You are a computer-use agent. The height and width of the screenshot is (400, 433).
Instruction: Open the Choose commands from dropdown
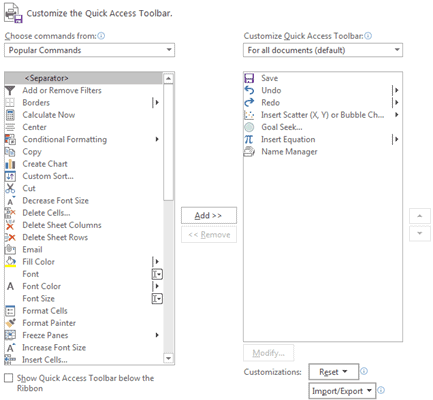point(89,50)
